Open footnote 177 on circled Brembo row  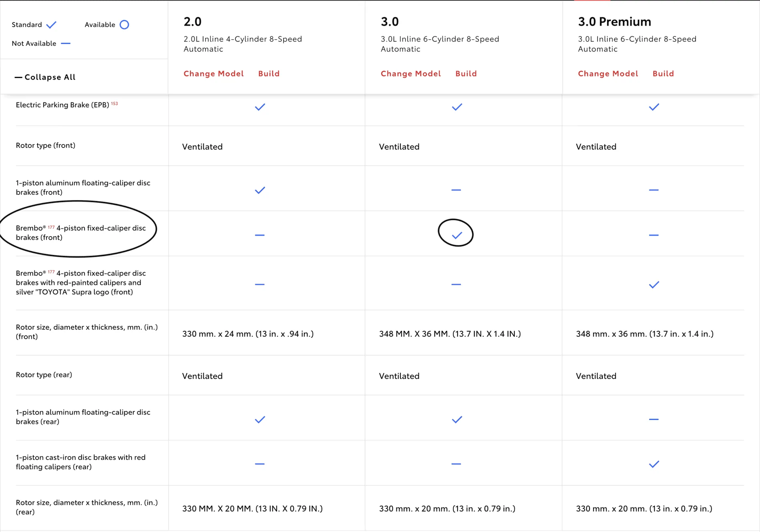[51, 227]
